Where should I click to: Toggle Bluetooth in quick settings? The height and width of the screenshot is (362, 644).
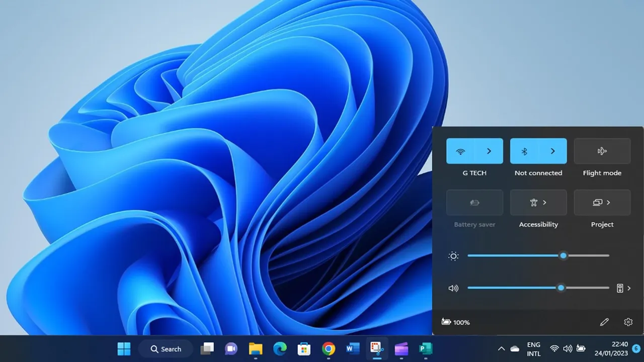pos(524,151)
